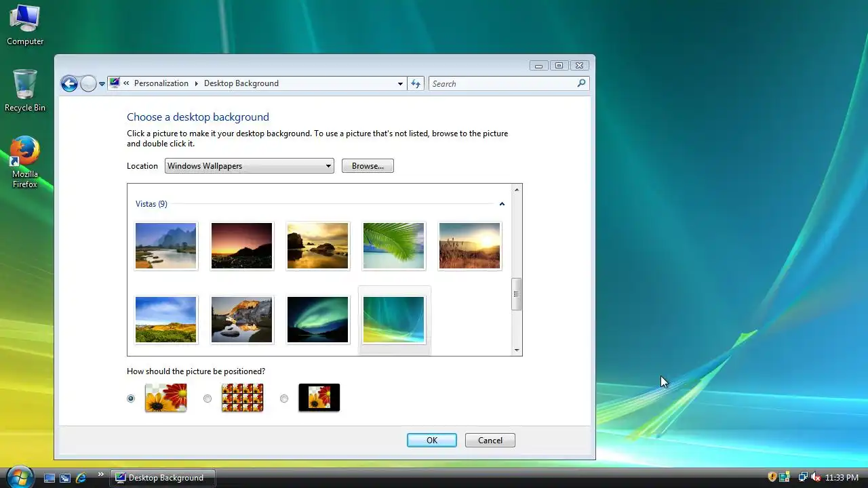Click the Cancel button
Image resolution: width=868 pixels, height=488 pixels.
point(490,441)
